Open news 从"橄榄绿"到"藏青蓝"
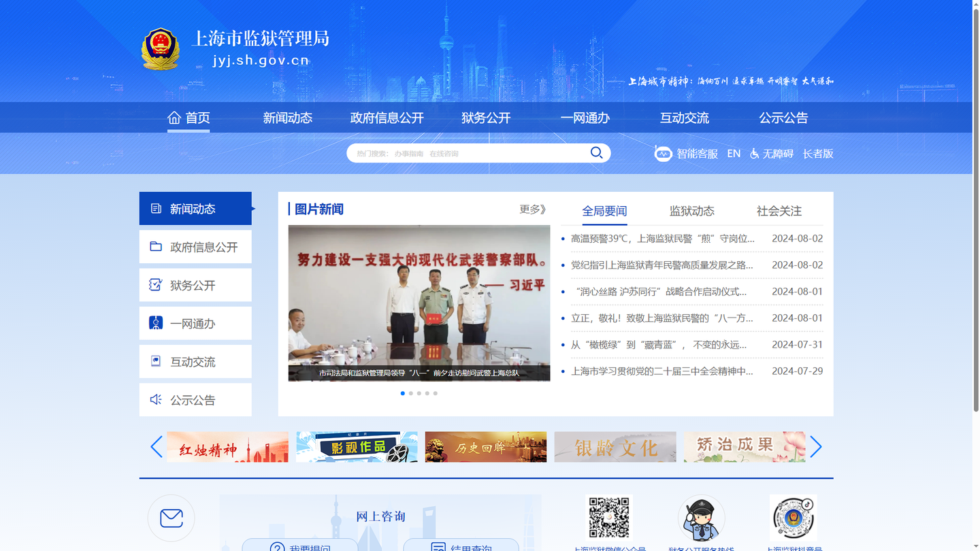980x551 pixels. coord(659,344)
